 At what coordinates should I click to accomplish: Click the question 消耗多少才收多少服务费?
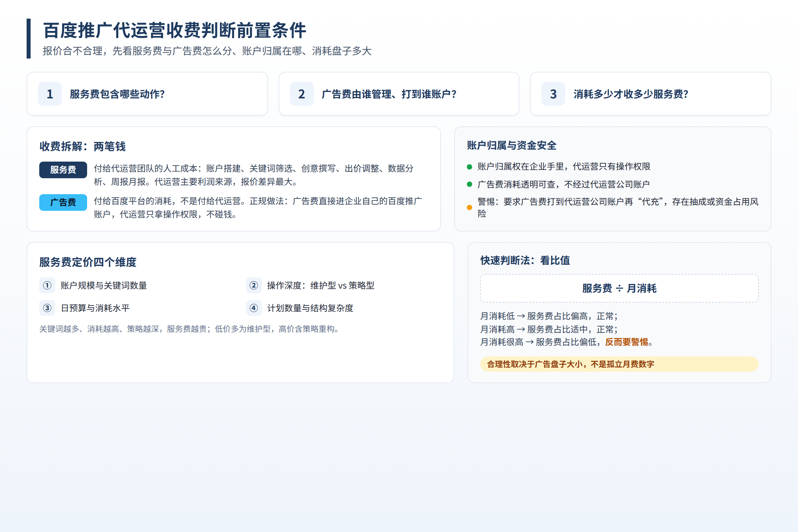click(631, 94)
